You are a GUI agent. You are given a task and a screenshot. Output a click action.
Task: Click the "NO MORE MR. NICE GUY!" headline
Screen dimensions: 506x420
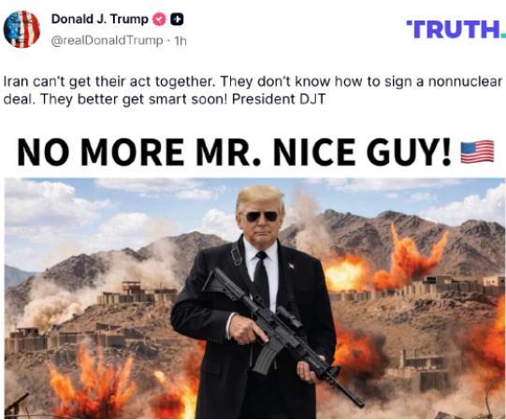point(234,152)
